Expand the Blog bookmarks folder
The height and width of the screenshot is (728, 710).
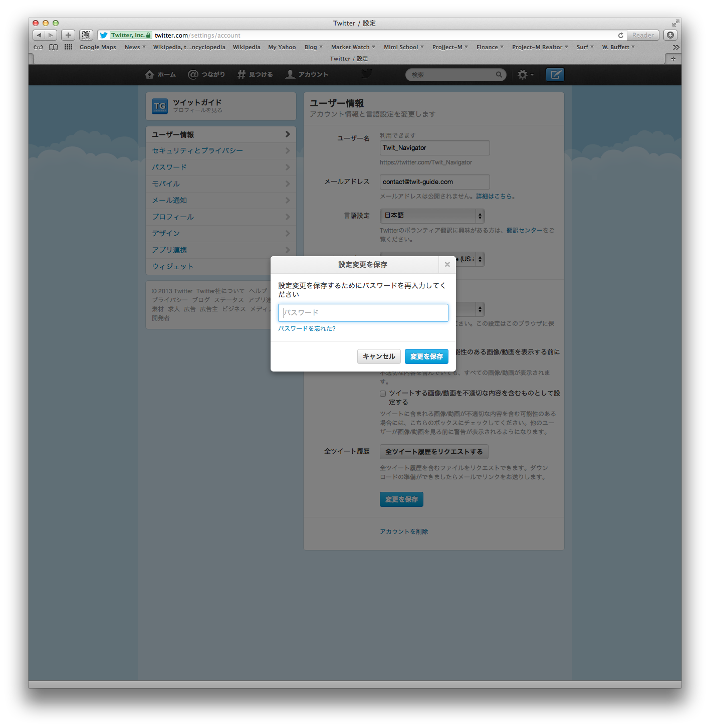tap(314, 47)
